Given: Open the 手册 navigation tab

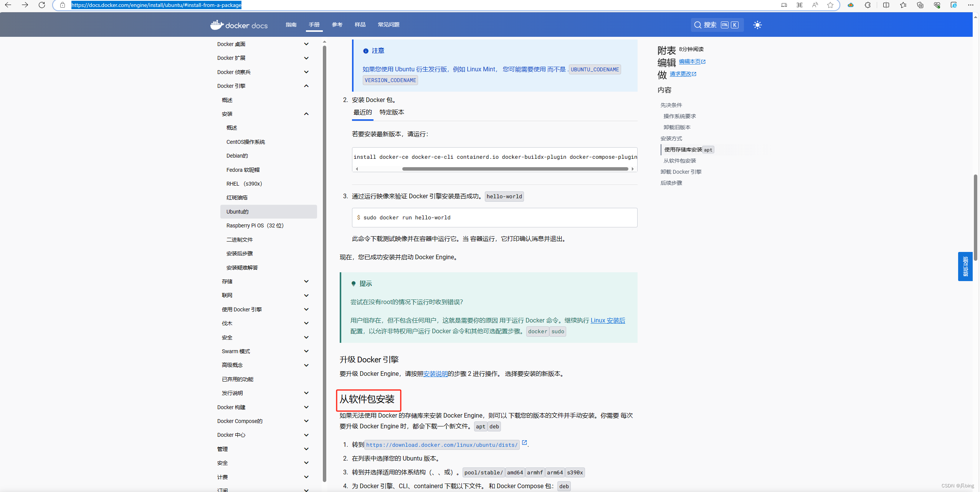Looking at the screenshot, I should pos(314,25).
